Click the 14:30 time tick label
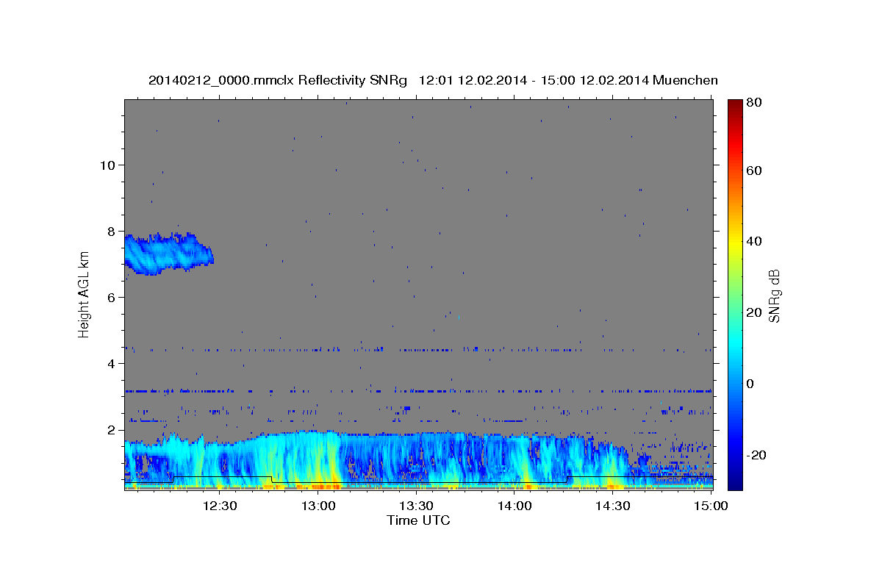Image resolution: width=882 pixels, height=588 pixels. point(613,506)
